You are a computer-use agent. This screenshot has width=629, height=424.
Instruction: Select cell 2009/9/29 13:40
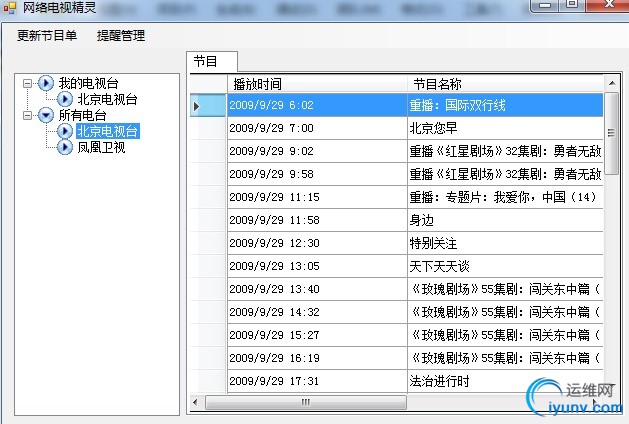point(317,289)
